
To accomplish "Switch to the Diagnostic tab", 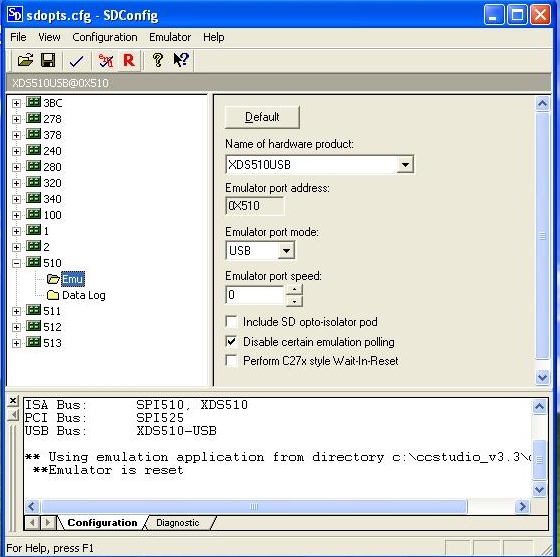I will [x=178, y=523].
